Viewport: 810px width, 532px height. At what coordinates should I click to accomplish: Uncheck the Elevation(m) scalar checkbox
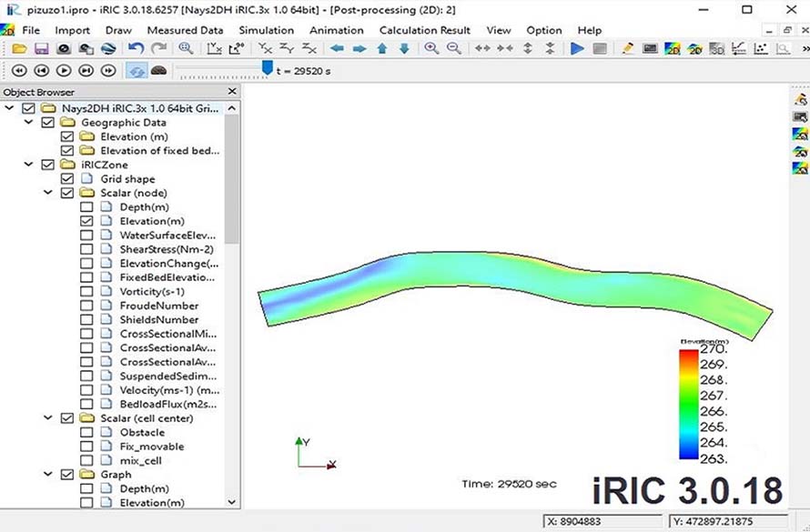coord(86,221)
